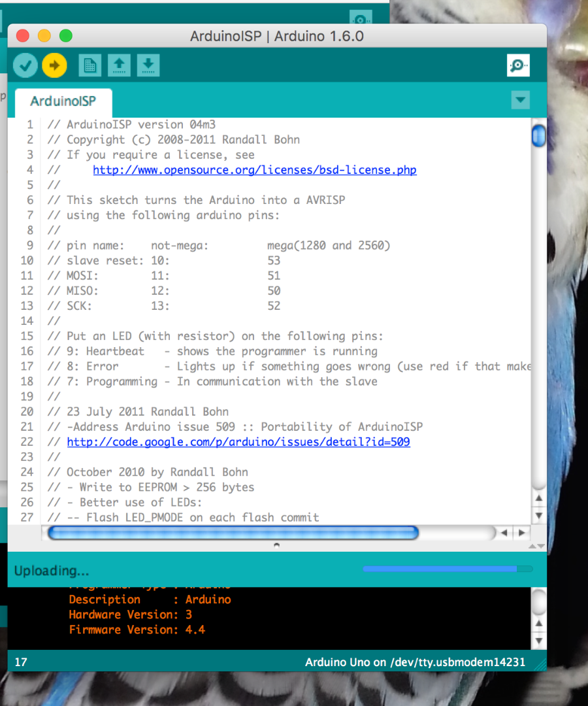Click the Upload arrow icon
This screenshot has width=588, height=706.
(54, 65)
